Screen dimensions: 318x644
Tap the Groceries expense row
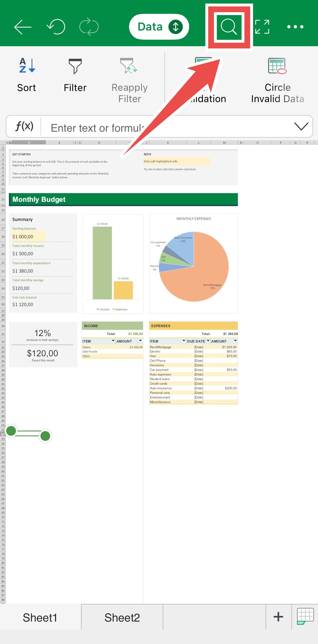pyautogui.click(x=193, y=365)
